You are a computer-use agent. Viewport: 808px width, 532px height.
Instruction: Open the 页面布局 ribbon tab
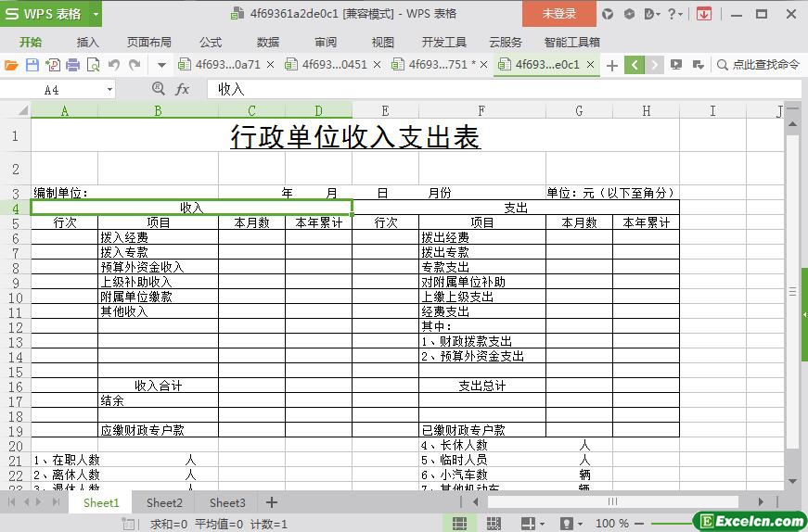point(149,43)
